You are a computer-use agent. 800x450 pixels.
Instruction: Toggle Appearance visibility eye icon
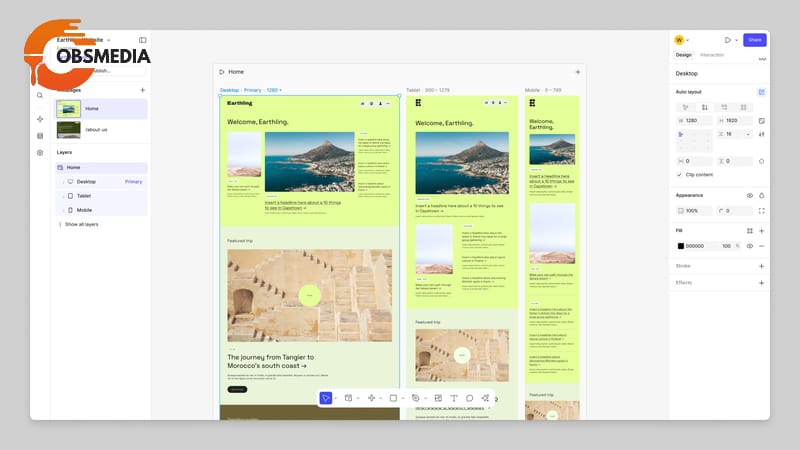click(749, 195)
